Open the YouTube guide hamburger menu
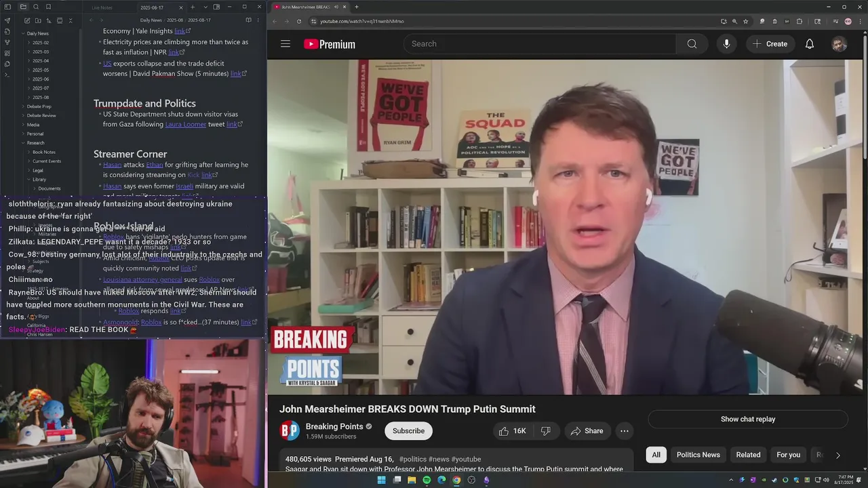The width and height of the screenshot is (868, 488). click(285, 44)
